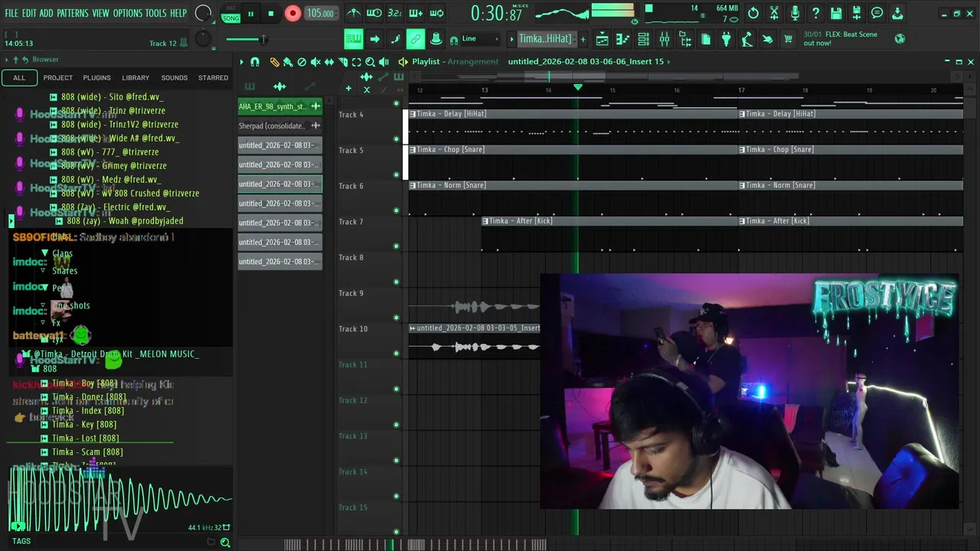The height and width of the screenshot is (551, 980).
Task: Switch to SOUNDS browser tab
Action: coord(174,78)
